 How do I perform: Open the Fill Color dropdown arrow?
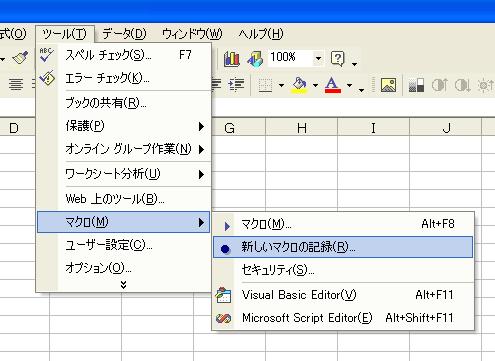pos(315,85)
